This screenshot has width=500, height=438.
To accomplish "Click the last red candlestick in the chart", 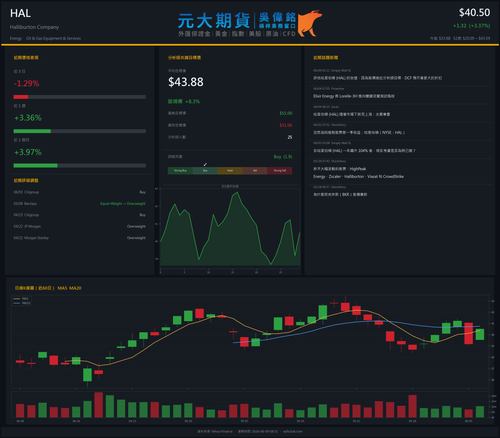I will 468,333.
